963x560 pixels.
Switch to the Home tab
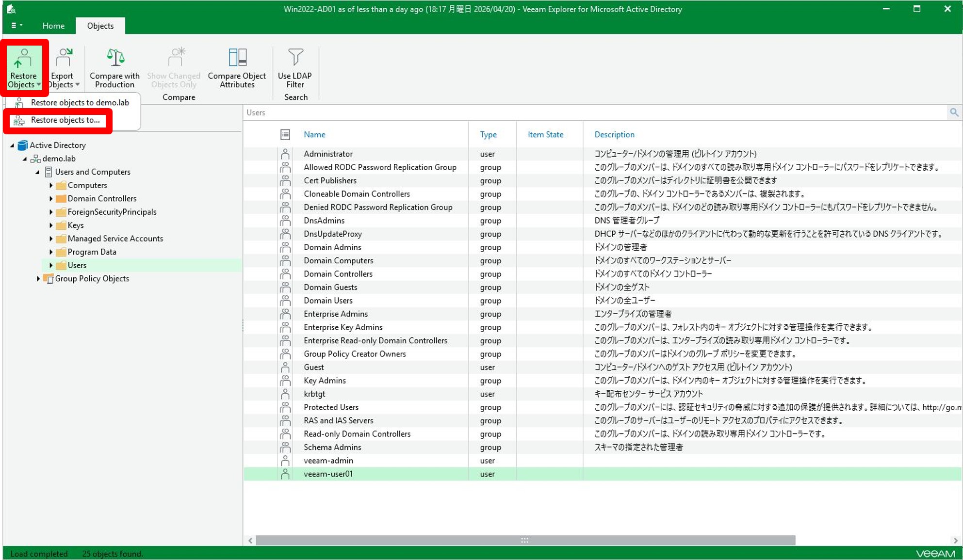click(53, 26)
